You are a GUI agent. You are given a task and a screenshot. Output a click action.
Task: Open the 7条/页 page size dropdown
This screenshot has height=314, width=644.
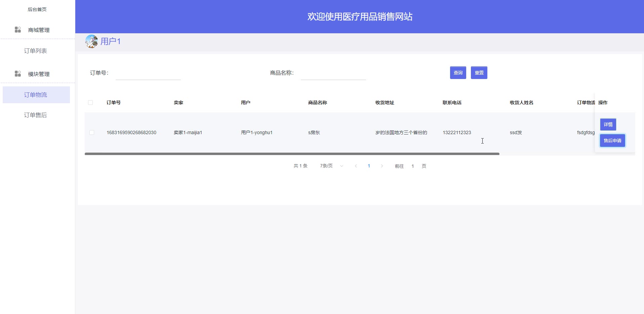[x=331, y=166]
